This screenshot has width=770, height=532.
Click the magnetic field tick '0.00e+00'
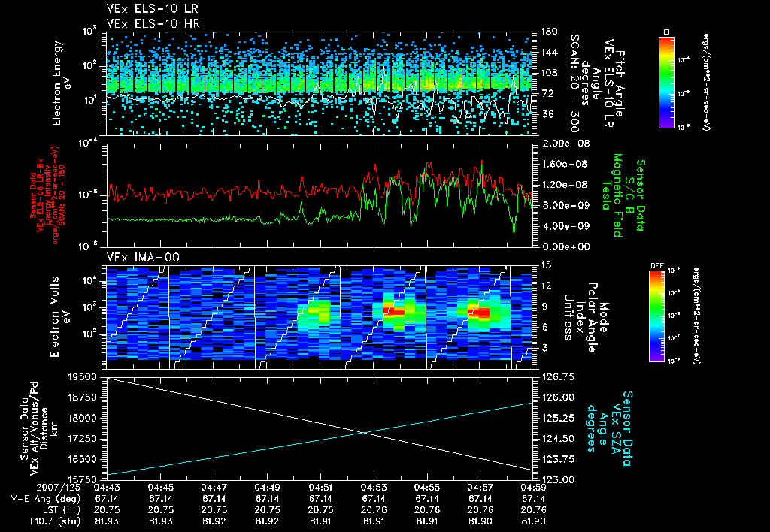click(565, 247)
